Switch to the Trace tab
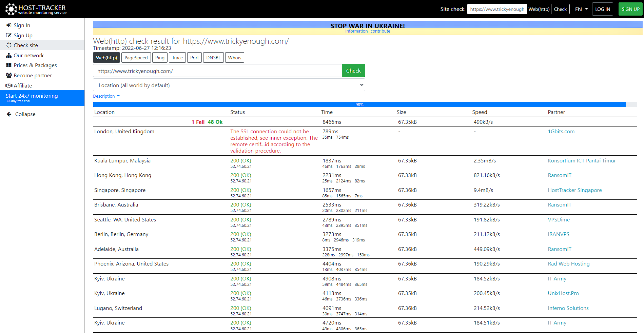The width and height of the screenshot is (644, 333). (x=177, y=58)
